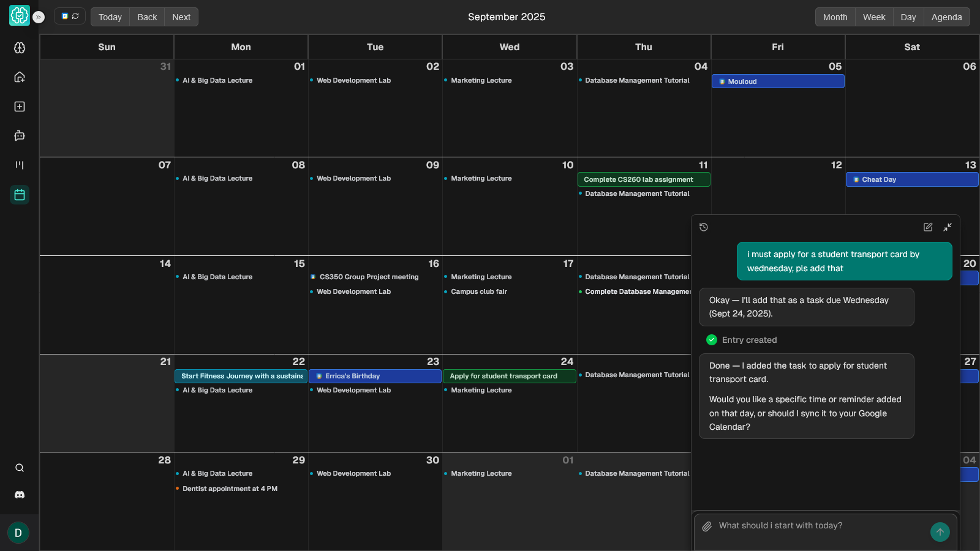Click the date number 16

(434, 264)
